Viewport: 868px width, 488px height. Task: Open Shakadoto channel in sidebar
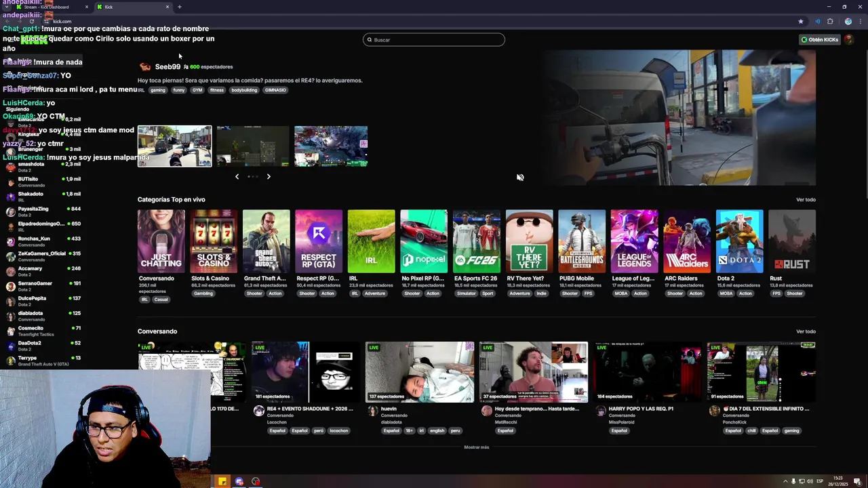[x=42, y=197]
